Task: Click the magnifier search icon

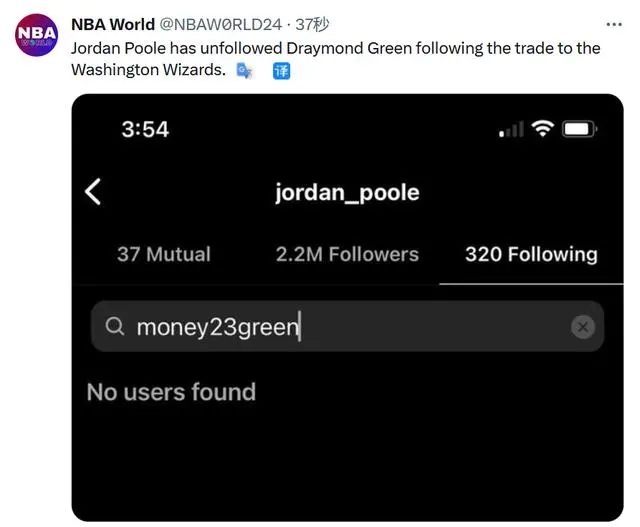Action: pos(115,327)
